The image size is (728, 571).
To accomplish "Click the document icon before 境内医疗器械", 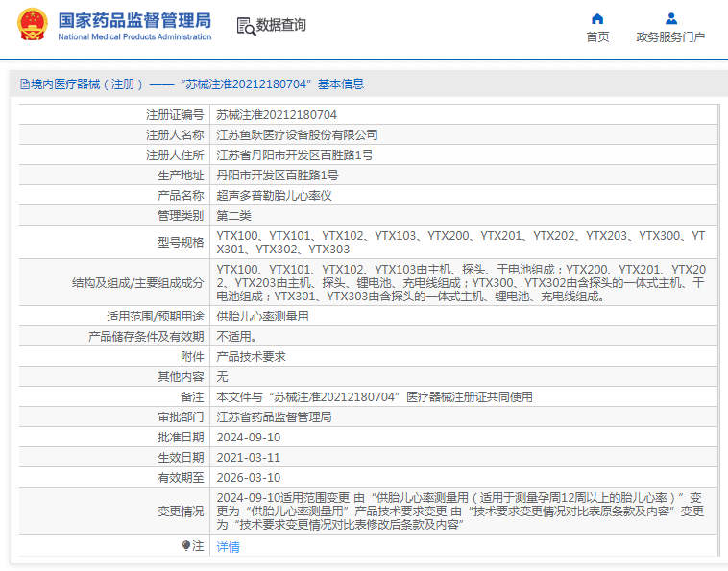I will click(25, 83).
